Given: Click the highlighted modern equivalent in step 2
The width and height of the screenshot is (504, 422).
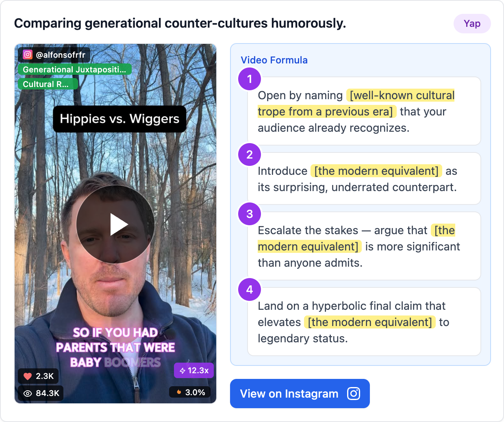Looking at the screenshot, I should (376, 171).
